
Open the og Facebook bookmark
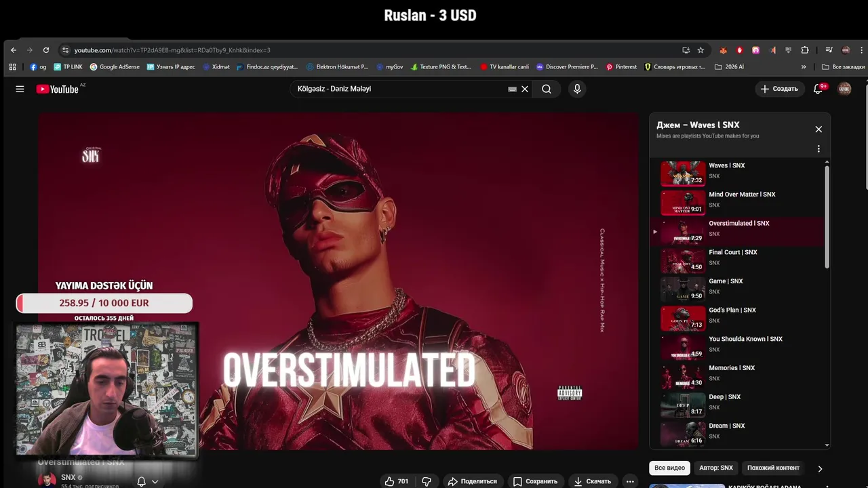[38, 67]
